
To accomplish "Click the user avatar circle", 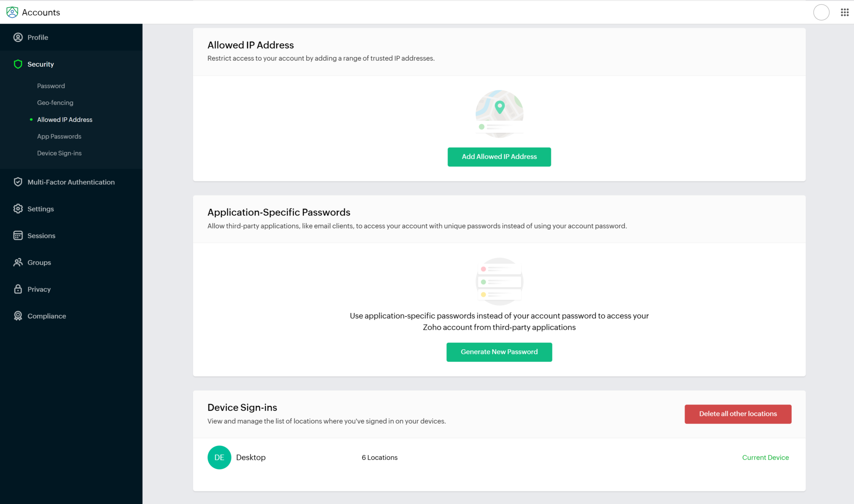I will click(821, 13).
